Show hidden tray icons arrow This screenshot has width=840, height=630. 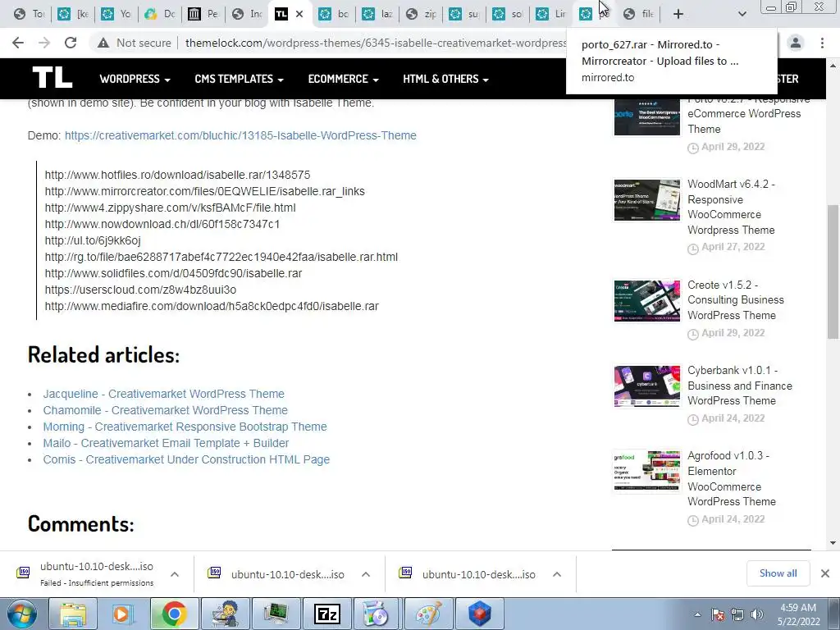click(x=697, y=614)
